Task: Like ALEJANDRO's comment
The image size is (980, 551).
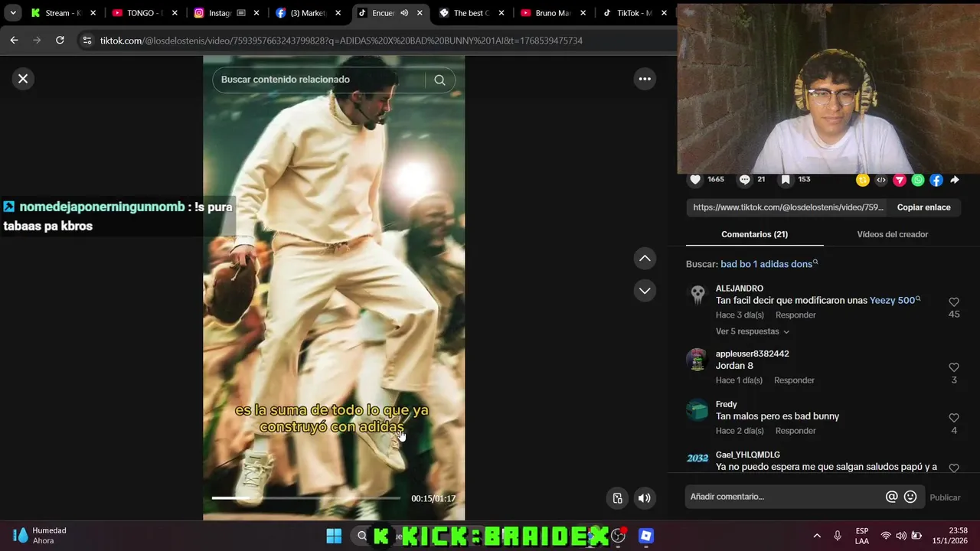Action: coord(954,302)
